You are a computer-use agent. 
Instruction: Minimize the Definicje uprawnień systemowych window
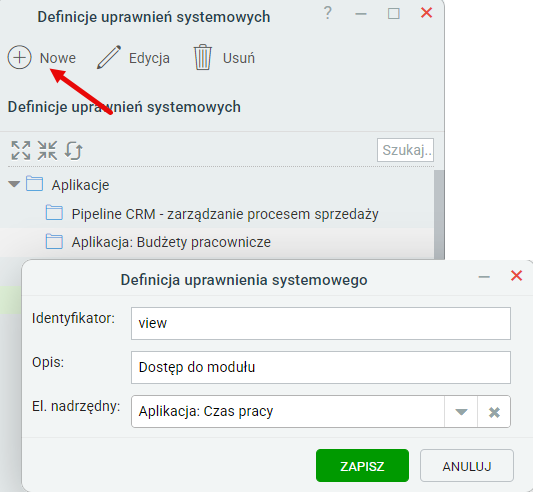tap(361, 14)
